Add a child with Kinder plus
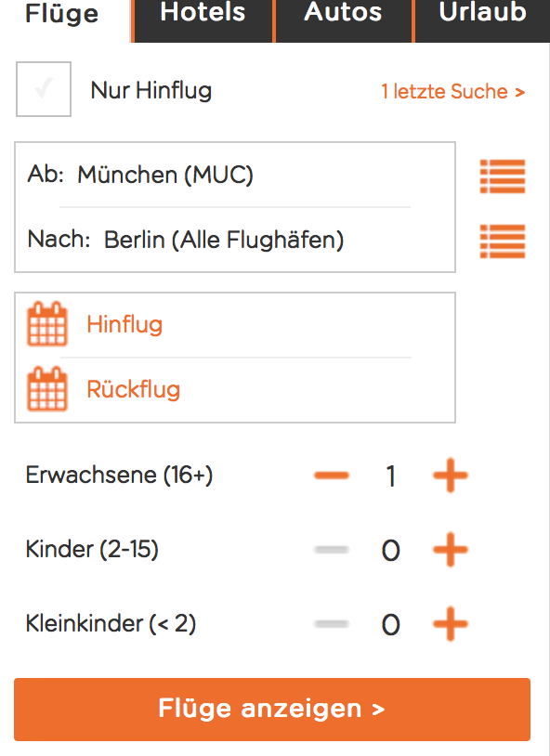The image size is (550, 756). pos(451,550)
